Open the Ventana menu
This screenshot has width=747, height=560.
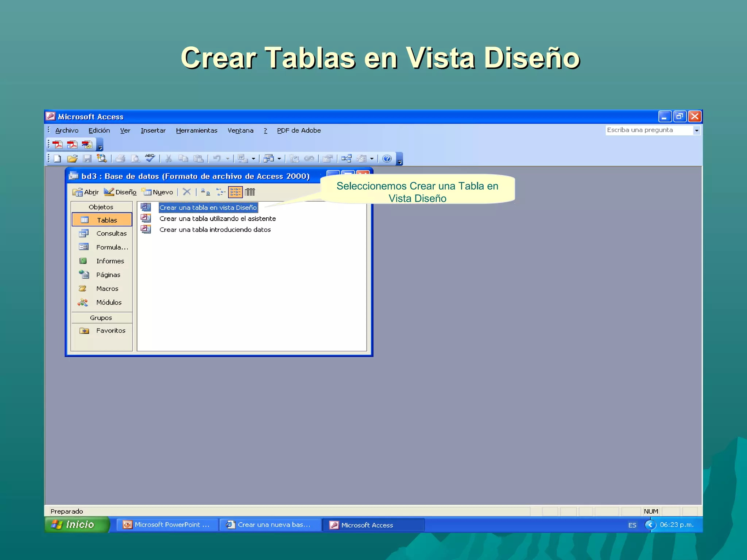pyautogui.click(x=240, y=130)
